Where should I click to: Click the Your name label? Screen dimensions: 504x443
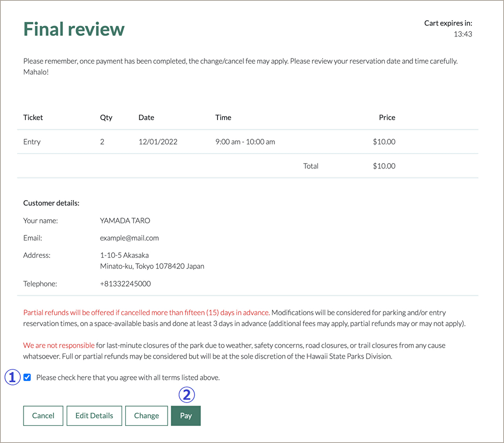pos(40,221)
